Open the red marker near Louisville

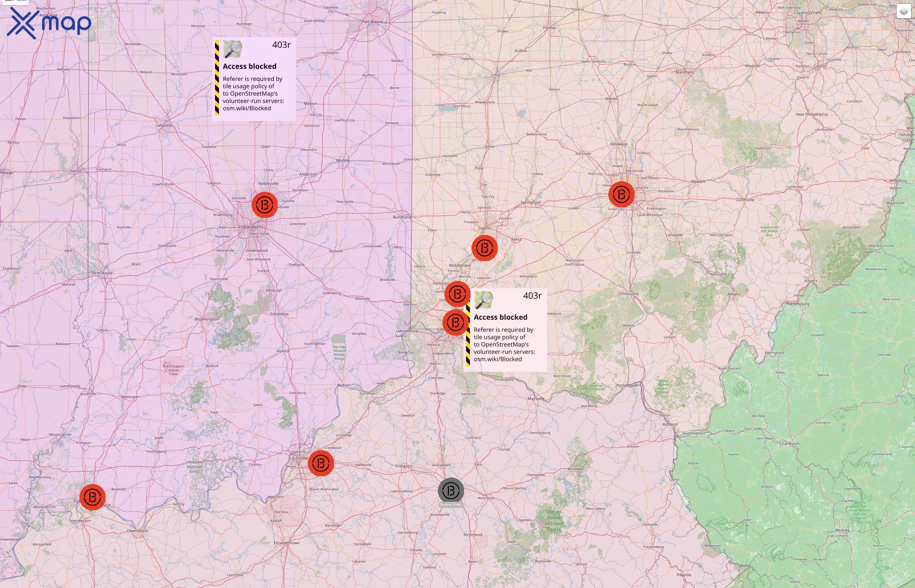[321, 463]
